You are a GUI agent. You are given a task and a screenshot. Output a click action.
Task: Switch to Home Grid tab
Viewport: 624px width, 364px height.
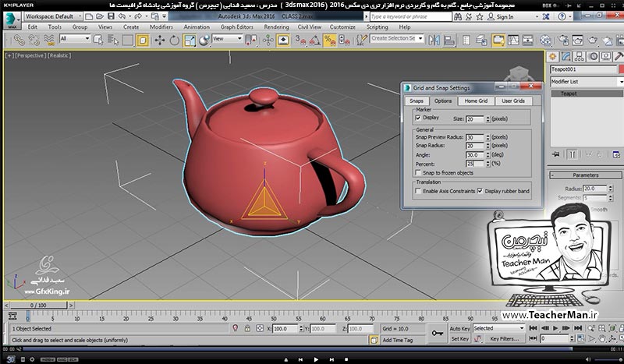coord(476,101)
